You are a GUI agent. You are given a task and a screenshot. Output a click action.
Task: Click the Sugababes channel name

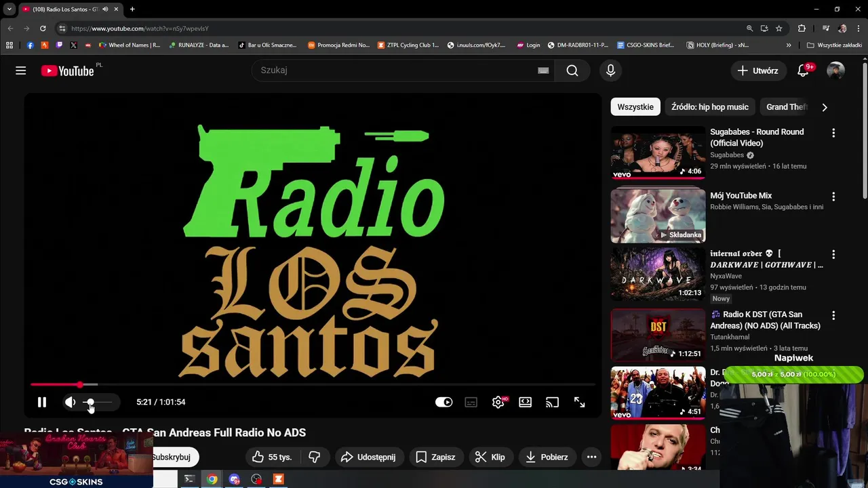coord(727,155)
